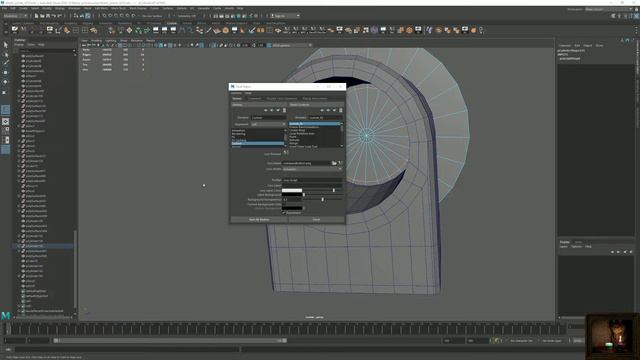Toggle the Repeatable checkbox in Shelf Editor
The image size is (640, 360).
[284, 213]
